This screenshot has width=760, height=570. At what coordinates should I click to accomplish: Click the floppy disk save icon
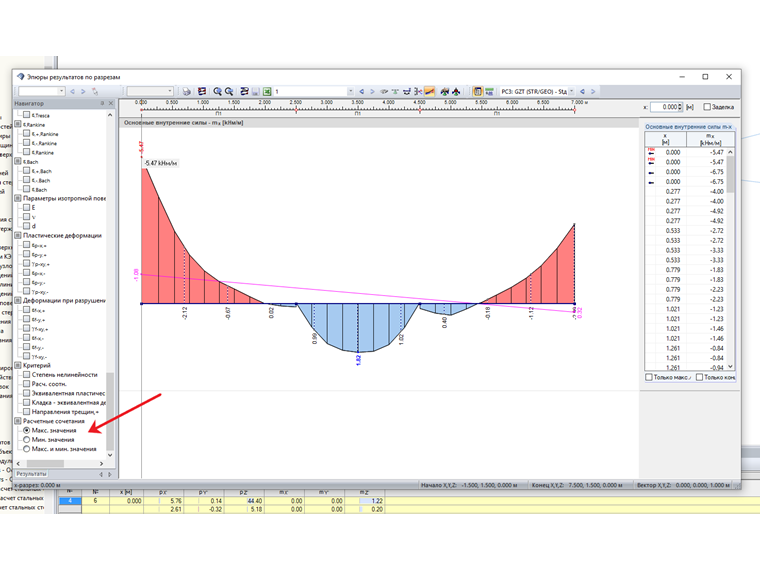pyautogui.click(x=255, y=91)
